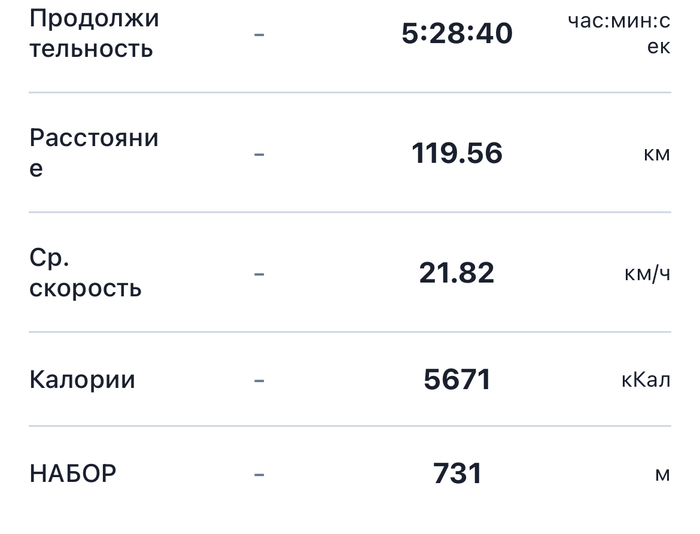Image resolution: width=700 pixels, height=534 pixels.
Task: Click the НАБОР row label
Action: pyautogui.click(x=73, y=473)
